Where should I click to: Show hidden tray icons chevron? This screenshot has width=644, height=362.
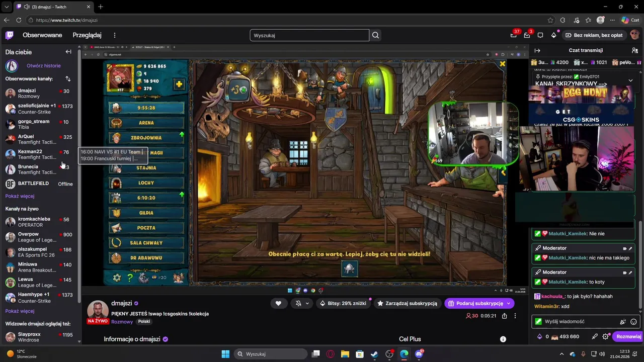coord(562,354)
